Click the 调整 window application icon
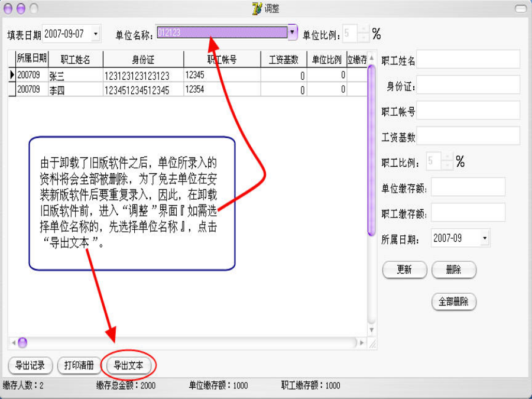 257,8
